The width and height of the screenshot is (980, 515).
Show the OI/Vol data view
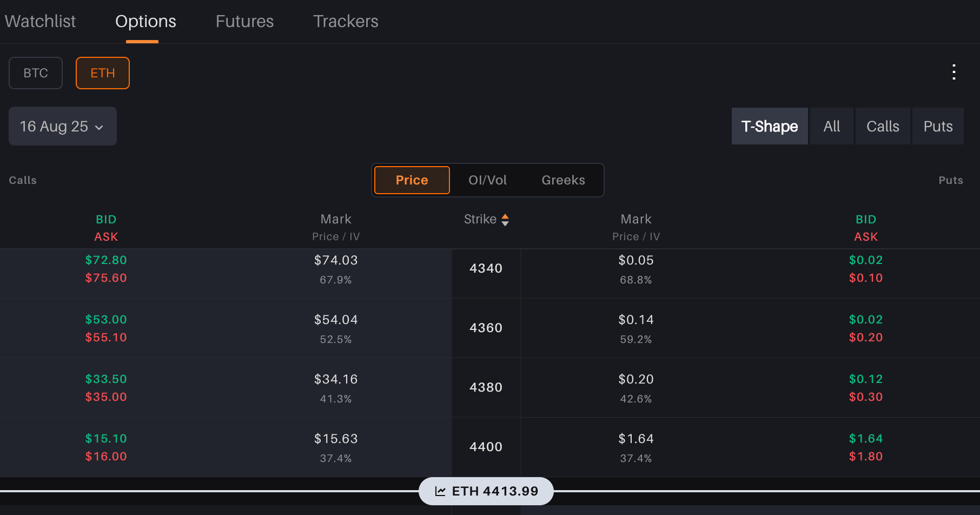[x=487, y=180]
